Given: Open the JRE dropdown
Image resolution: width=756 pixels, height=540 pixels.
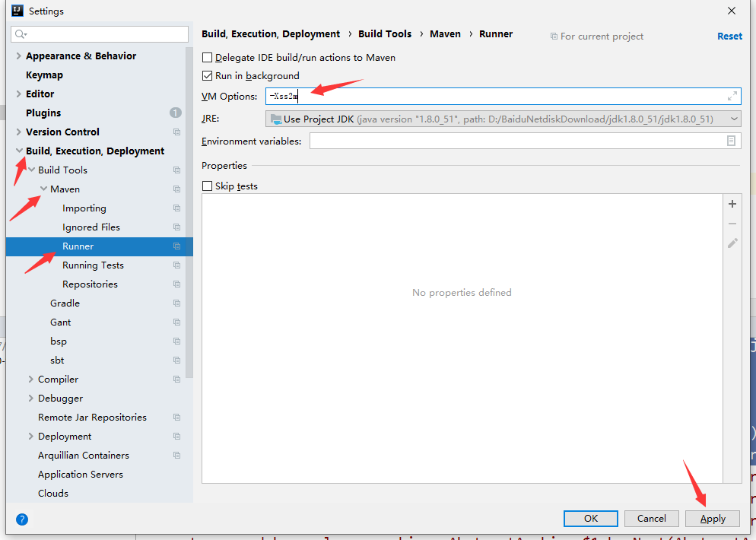Looking at the screenshot, I should click(732, 118).
